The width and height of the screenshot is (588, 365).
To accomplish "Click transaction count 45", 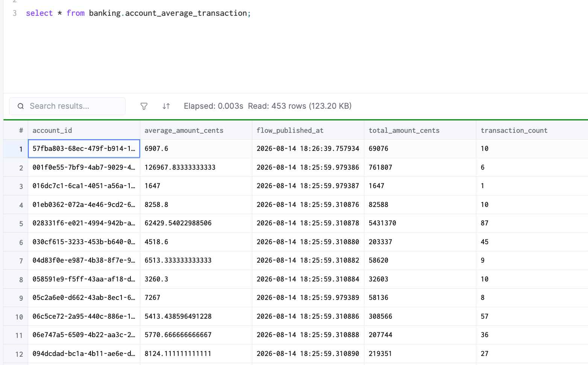I will (485, 242).
